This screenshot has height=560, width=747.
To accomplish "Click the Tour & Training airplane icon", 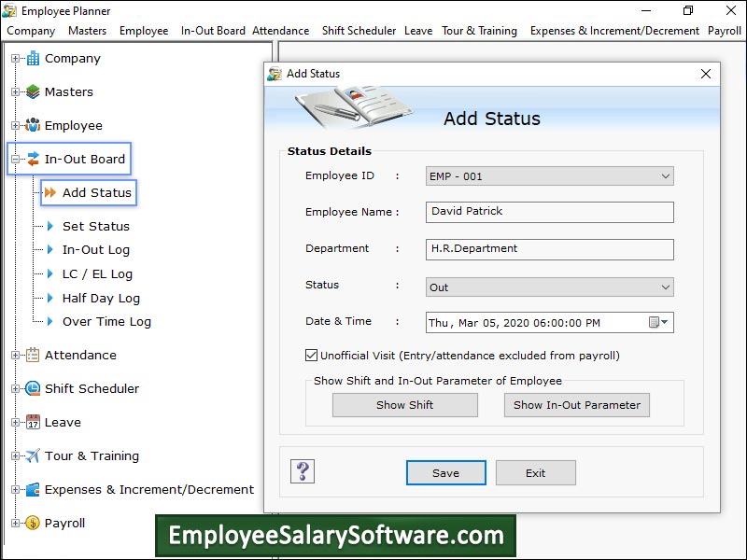I will (33, 456).
